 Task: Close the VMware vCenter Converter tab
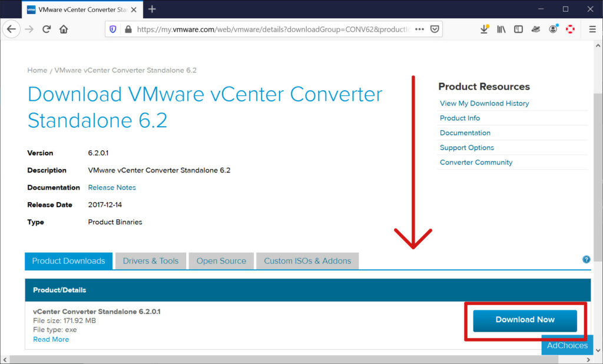pos(134,9)
